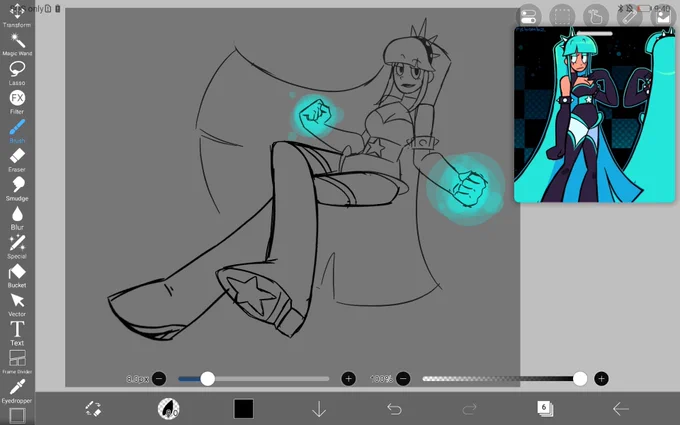Viewport: 680px width, 425px height.
Task: Click the 100% opacity value
Action: point(382,379)
